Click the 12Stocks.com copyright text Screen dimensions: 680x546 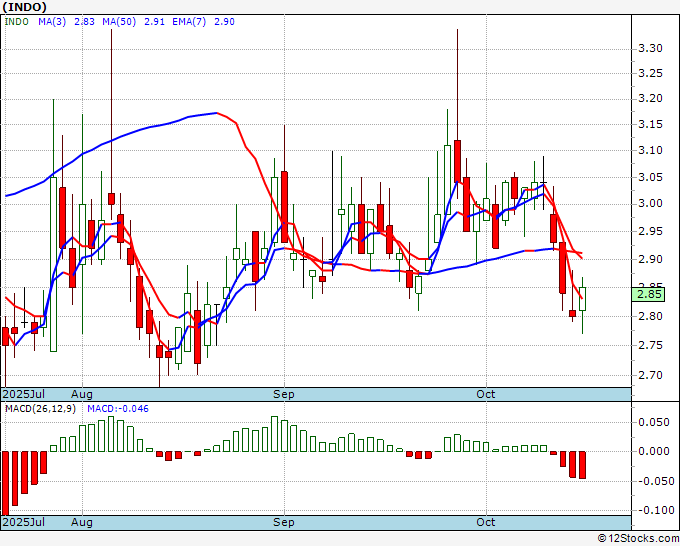tap(638, 539)
